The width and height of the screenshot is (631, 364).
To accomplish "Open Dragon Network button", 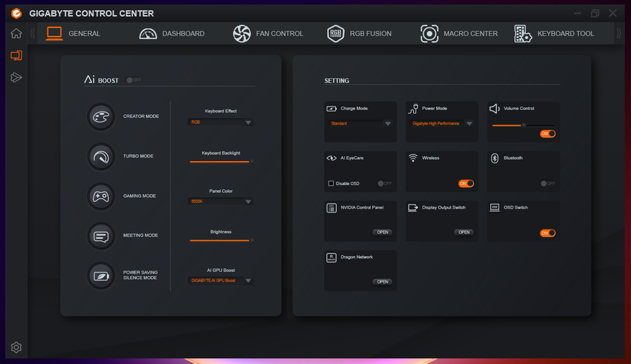I will (382, 281).
